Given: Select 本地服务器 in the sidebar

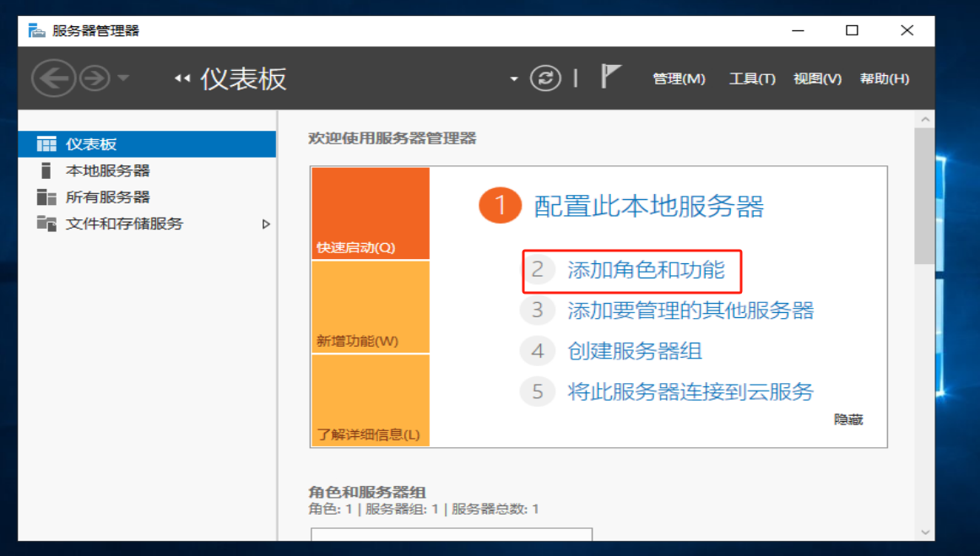Looking at the screenshot, I should click(x=147, y=170).
